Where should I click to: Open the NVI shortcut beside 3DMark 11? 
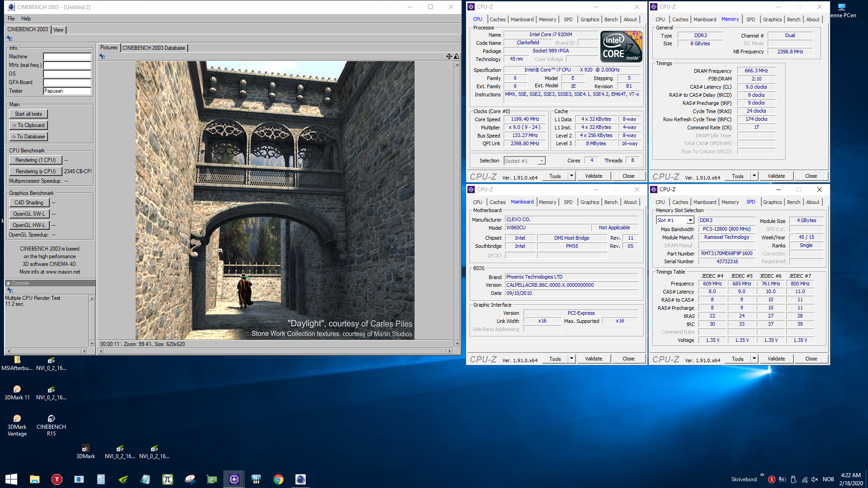point(51,393)
